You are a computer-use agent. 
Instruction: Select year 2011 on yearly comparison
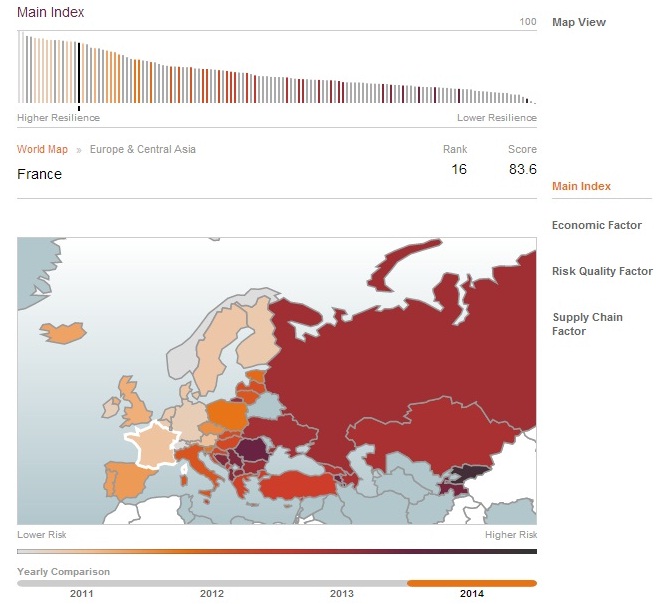pos(81,593)
